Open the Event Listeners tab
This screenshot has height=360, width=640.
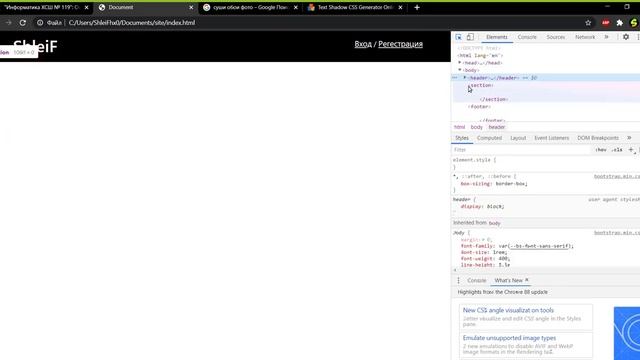coord(551,138)
